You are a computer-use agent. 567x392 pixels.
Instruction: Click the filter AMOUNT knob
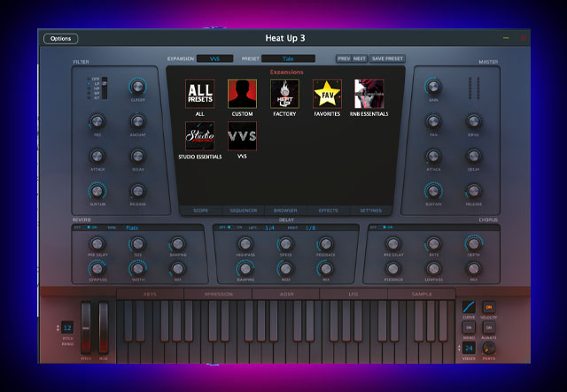(x=137, y=121)
